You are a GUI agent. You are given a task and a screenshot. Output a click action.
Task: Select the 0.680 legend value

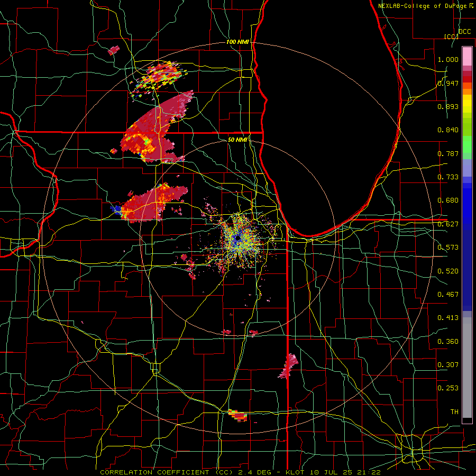(448, 200)
